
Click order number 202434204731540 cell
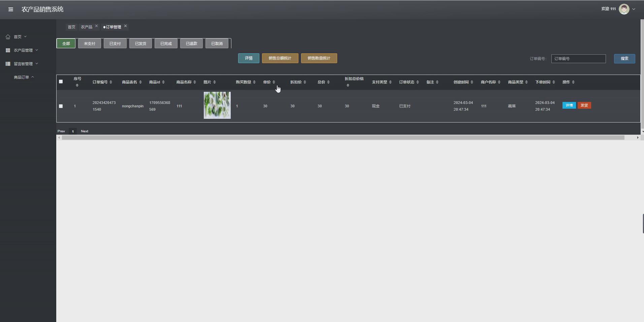[104, 106]
